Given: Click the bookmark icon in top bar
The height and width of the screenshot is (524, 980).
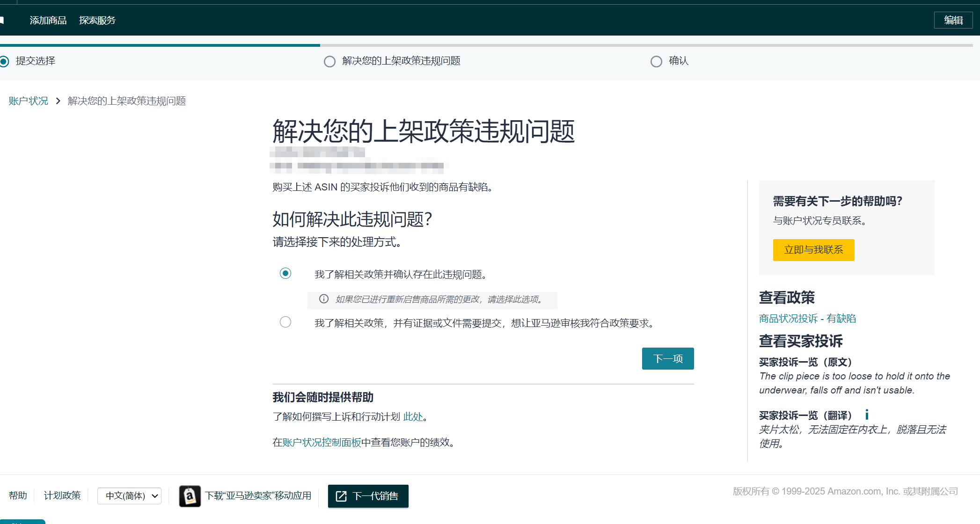Looking at the screenshot, I should tap(2, 20).
